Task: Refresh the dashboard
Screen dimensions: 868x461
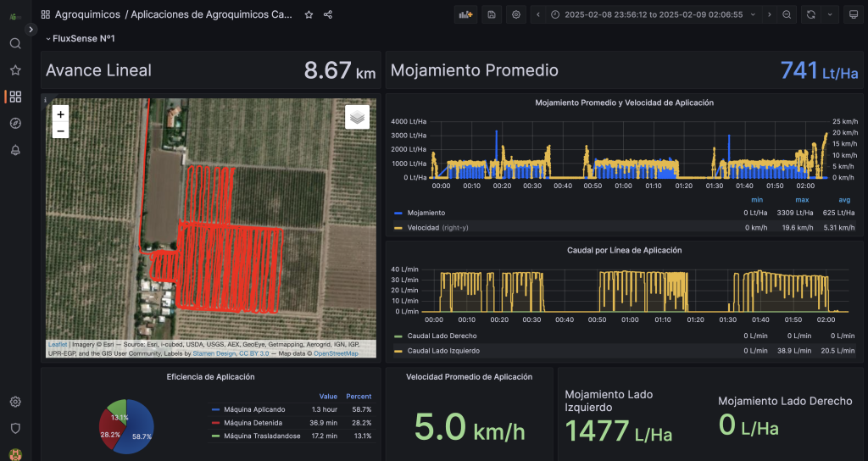Action: 811,14
